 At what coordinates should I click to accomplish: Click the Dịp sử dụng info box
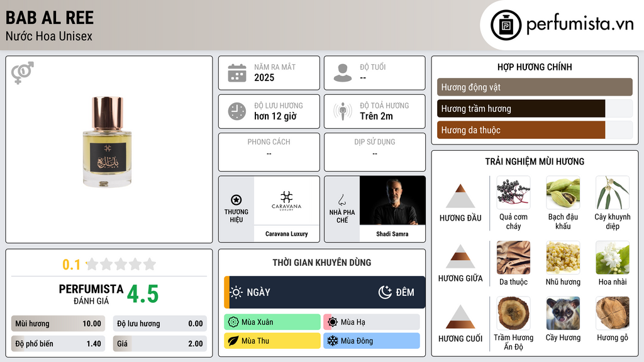point(375,152)
